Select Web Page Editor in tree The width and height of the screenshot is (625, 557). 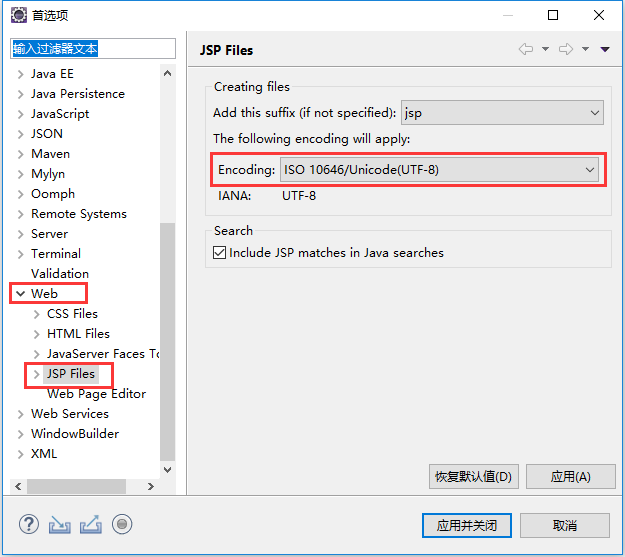click(96, 394)
